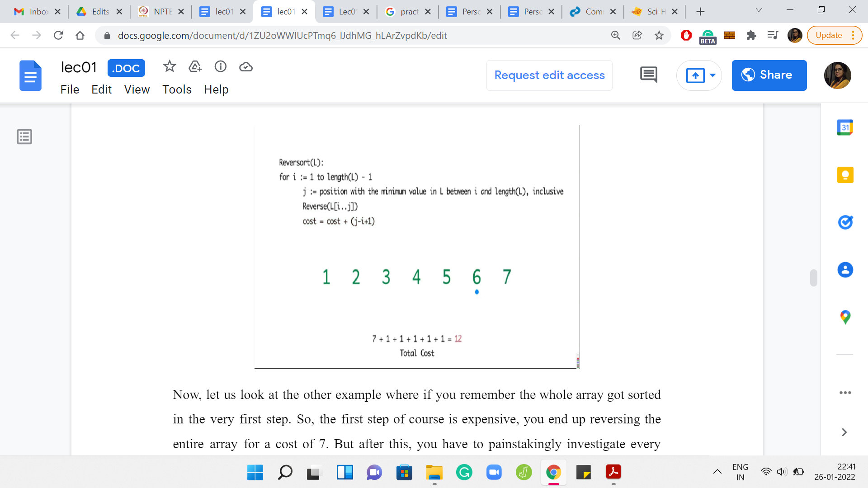Show document outline panel

click(24, 136)
